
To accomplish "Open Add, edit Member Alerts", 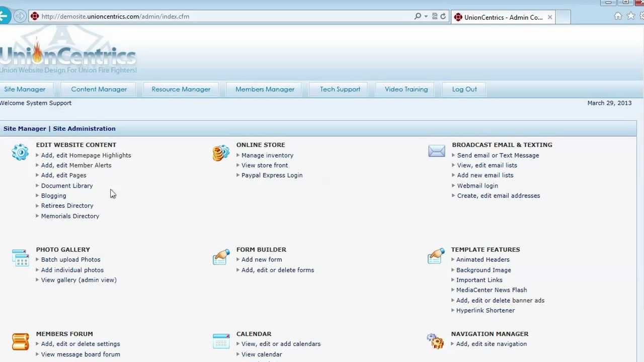I will click(x=76, y=165).
